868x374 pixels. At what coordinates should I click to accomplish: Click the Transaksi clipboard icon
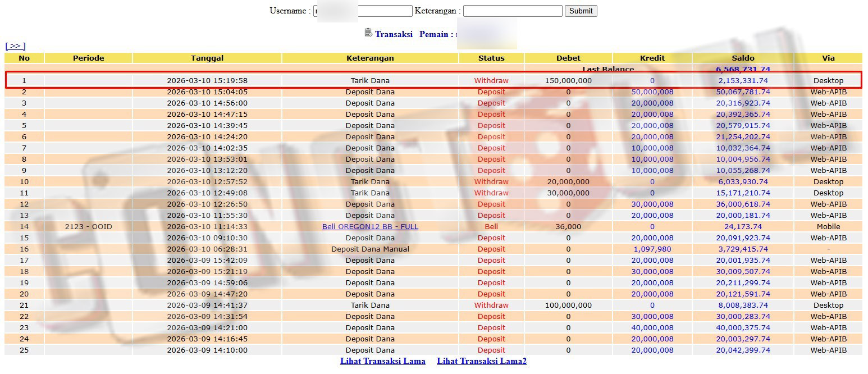pyautogui.click(x=368, y=33)
